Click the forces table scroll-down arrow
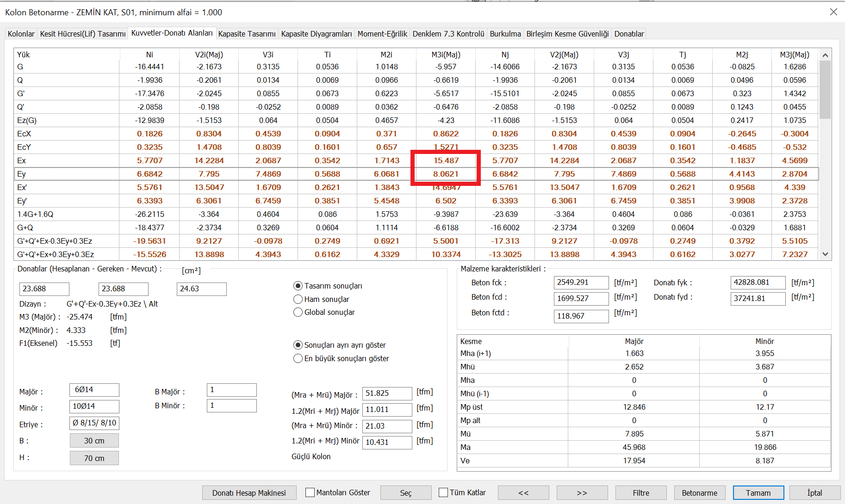Image resolution: width=845 pixels, height=504 pixels. click(825, 254)
